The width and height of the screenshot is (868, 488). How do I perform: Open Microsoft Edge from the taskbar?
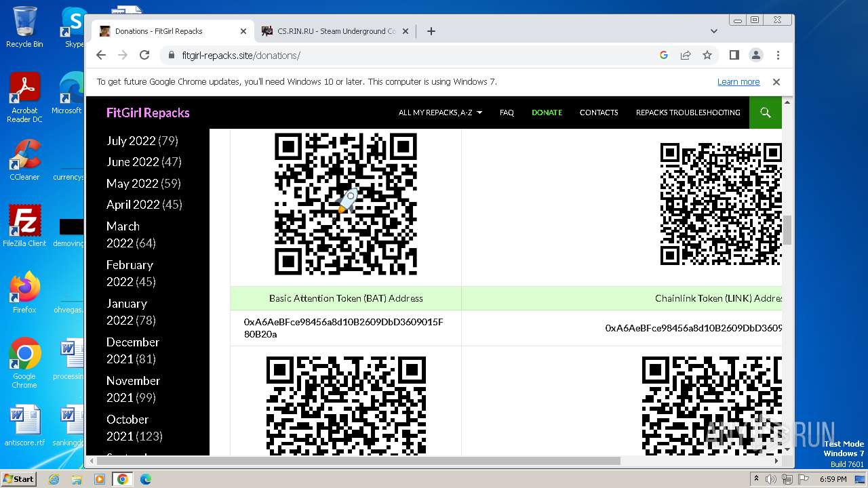tap(145, 479)
